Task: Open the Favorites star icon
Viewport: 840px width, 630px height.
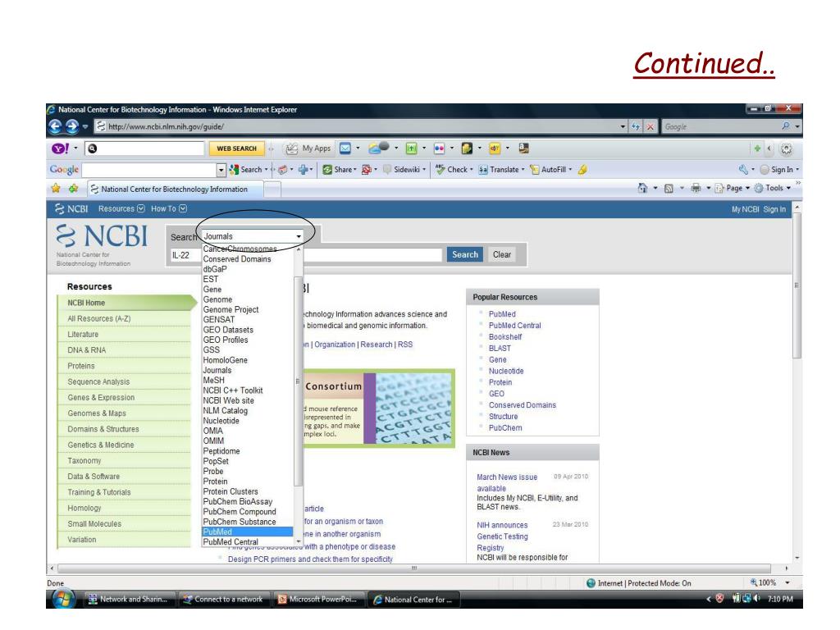Action: (x=56, y=189)
